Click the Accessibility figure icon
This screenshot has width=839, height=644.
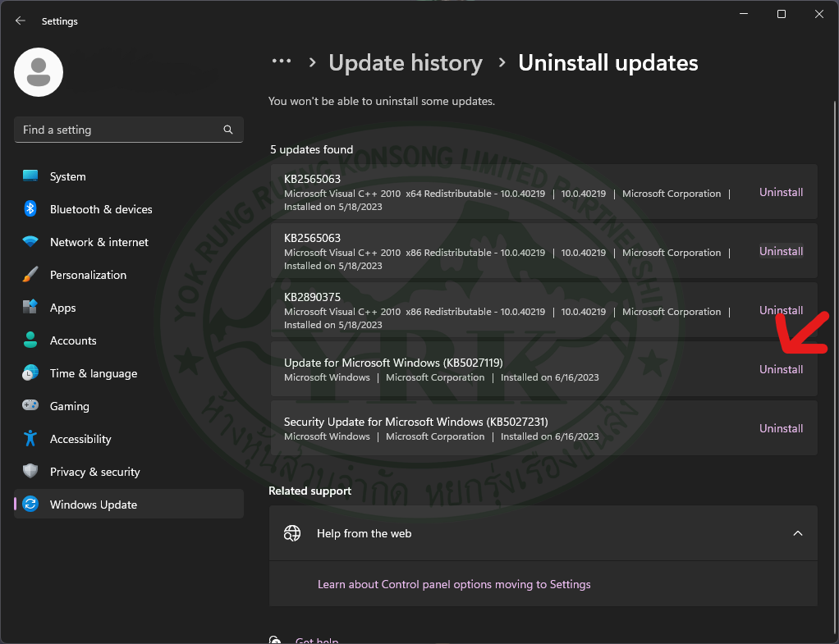pos(30,439)
